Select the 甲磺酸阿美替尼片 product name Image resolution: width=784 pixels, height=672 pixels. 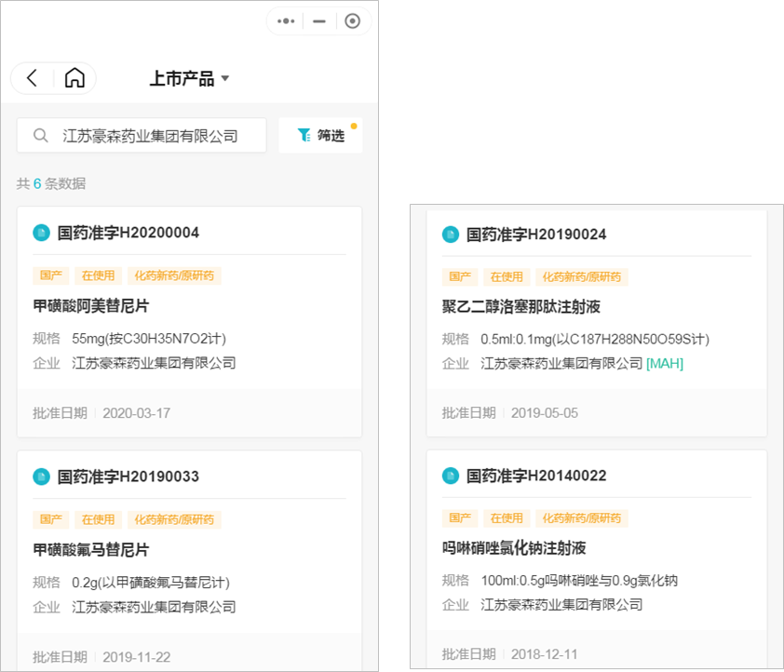[x=91, y=306]
